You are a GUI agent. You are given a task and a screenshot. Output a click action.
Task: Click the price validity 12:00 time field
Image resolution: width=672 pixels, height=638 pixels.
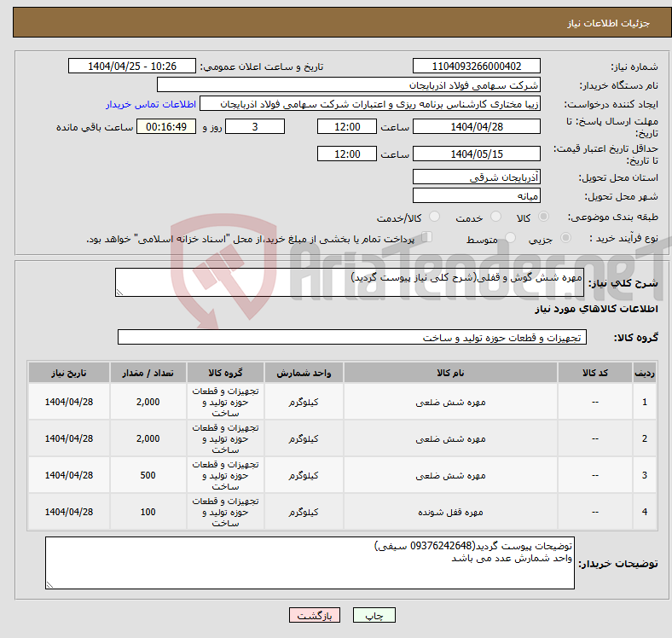coord(347,154)
